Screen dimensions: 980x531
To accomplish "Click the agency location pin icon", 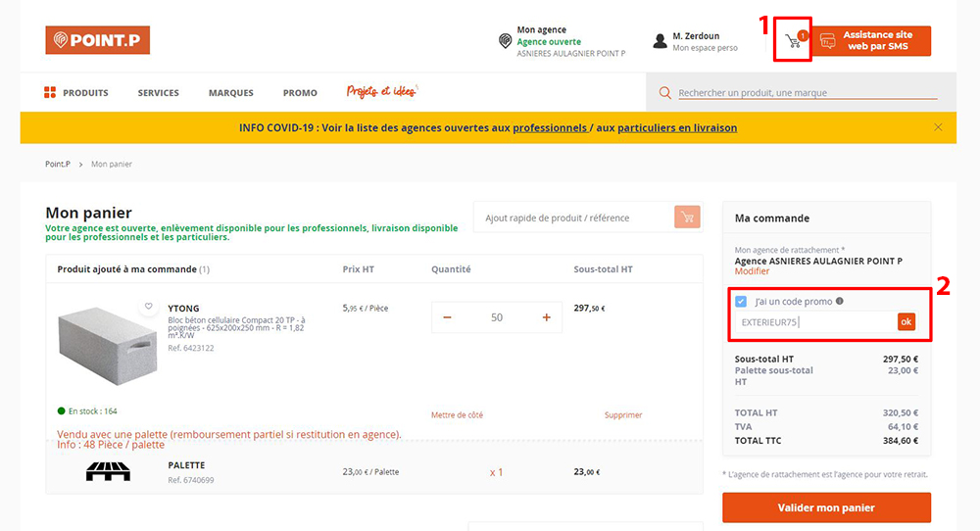I will (505, 41).
